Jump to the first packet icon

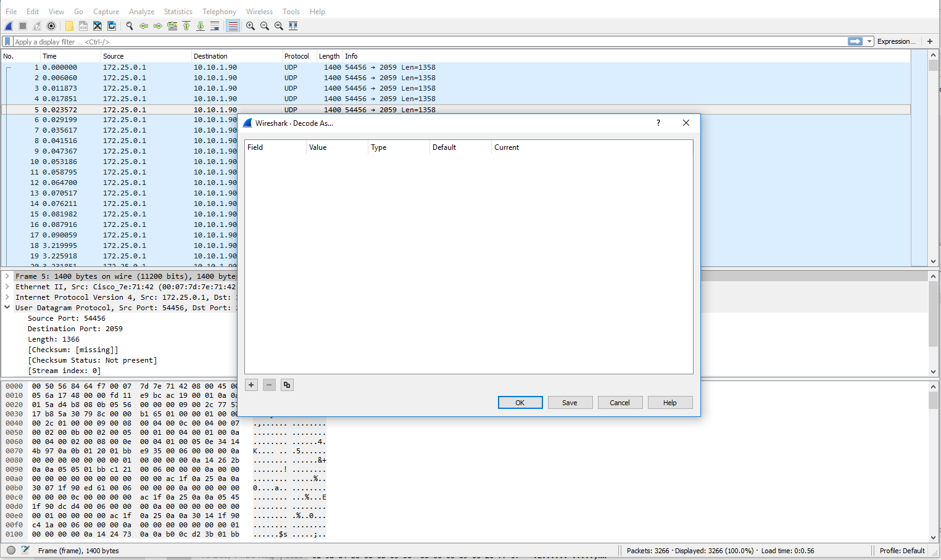click(x=186, y=26)
